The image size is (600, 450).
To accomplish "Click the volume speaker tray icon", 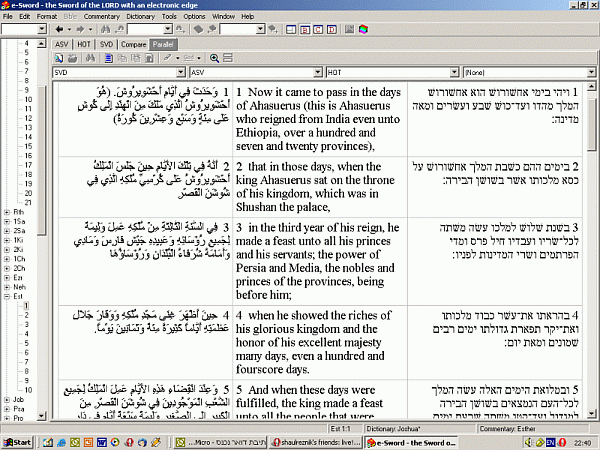I will (529, 442).
